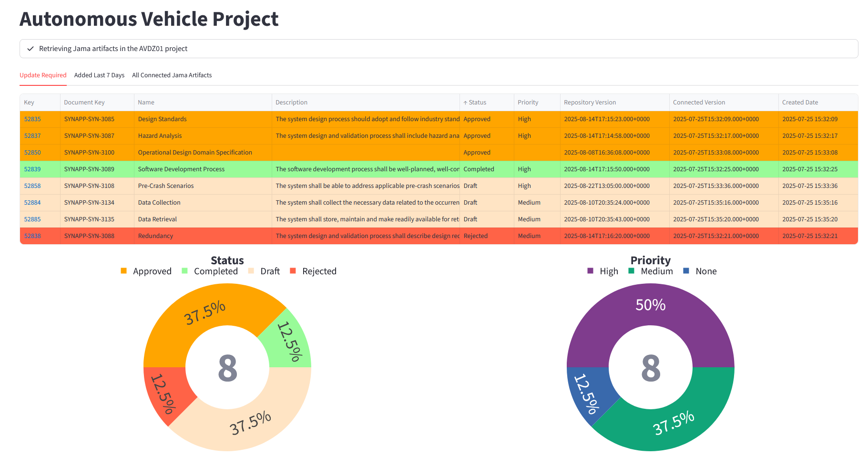Sort the table by the Priority column header
This screenshot has height=456, width=868.
(x=528, y=103)
